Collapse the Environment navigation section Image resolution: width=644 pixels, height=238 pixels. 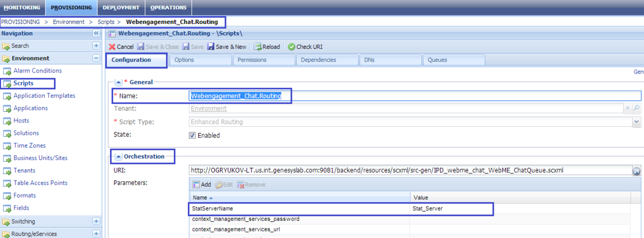(96, 58)
